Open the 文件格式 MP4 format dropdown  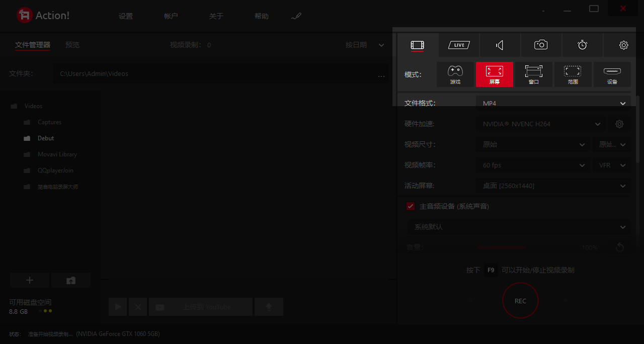click(x=552, y=103)
